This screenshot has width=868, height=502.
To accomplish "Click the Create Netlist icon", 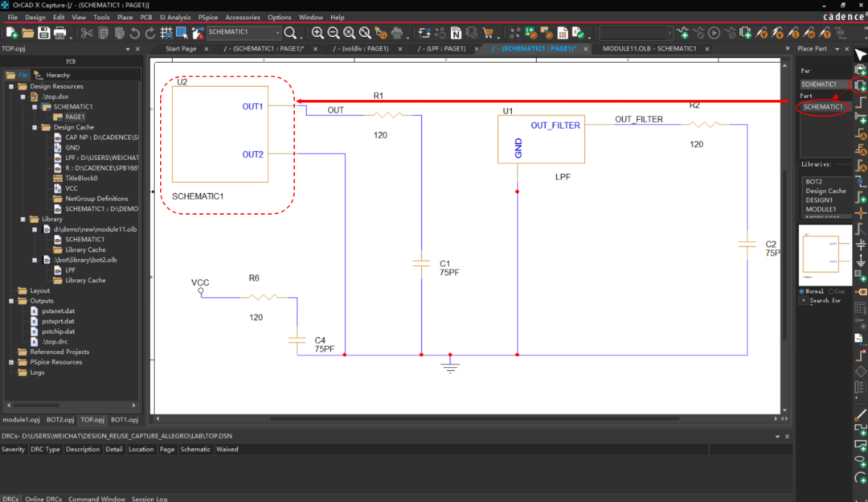I will point(457,33).
